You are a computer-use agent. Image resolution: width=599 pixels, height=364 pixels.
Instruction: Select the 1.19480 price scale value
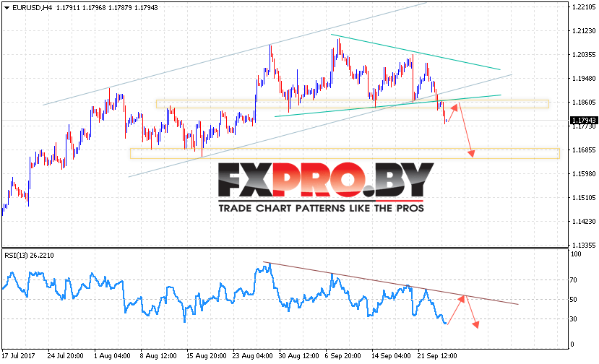(x=584, y=78)
